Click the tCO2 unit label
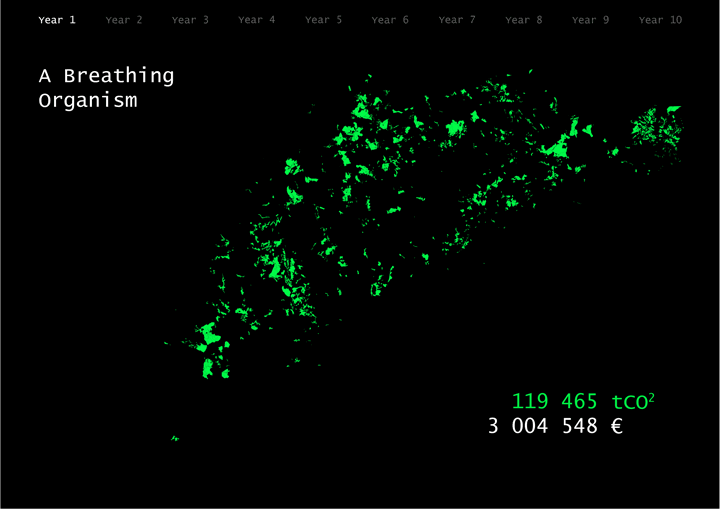 click(634, 401)
